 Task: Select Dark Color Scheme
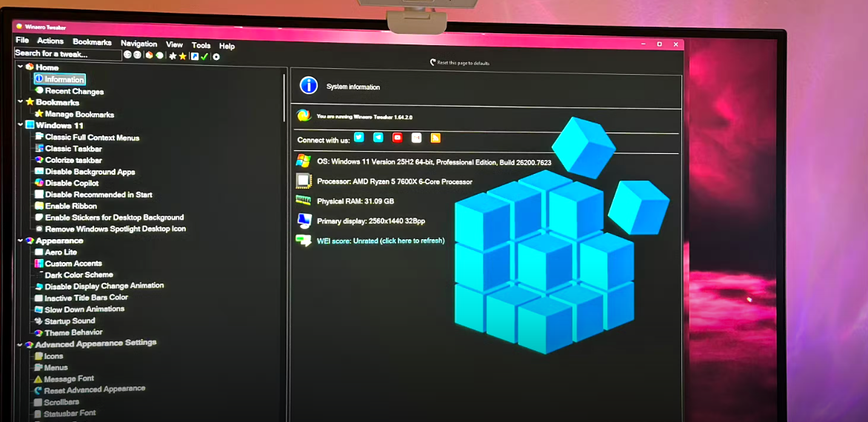point(79,275)
